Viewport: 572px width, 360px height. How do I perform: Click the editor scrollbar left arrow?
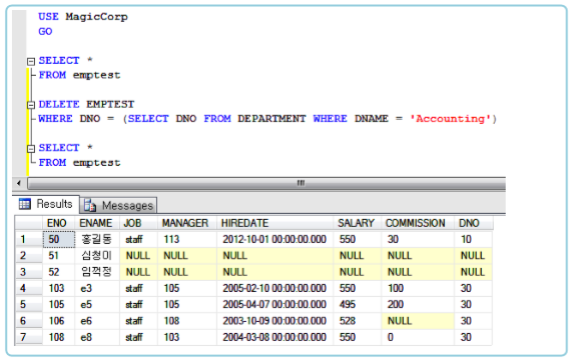coord(19,183)
